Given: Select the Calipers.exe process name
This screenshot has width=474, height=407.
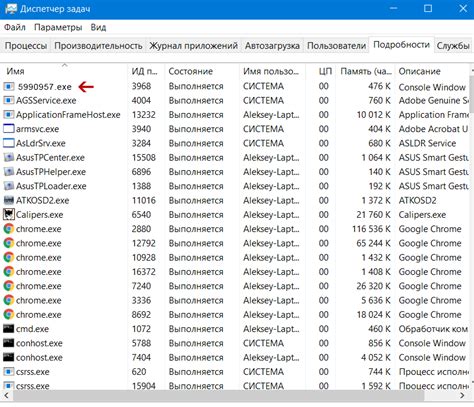Looking at the screenshot, I should tap(40, 215).
